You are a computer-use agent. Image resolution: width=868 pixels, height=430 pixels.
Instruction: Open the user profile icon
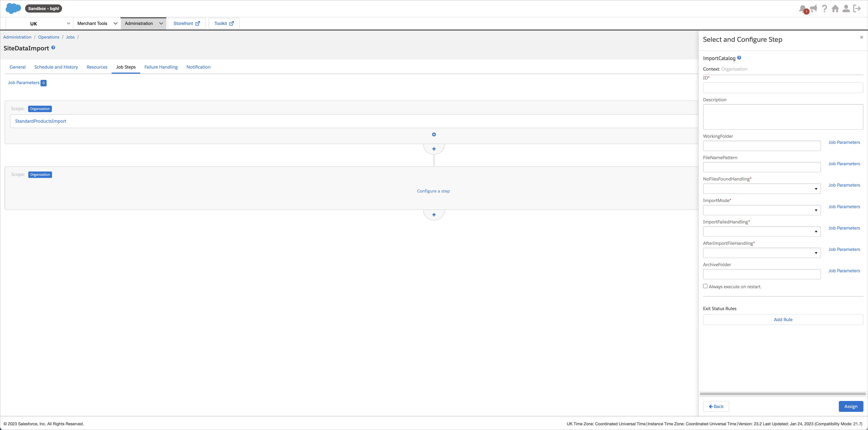tap(846, 8)
